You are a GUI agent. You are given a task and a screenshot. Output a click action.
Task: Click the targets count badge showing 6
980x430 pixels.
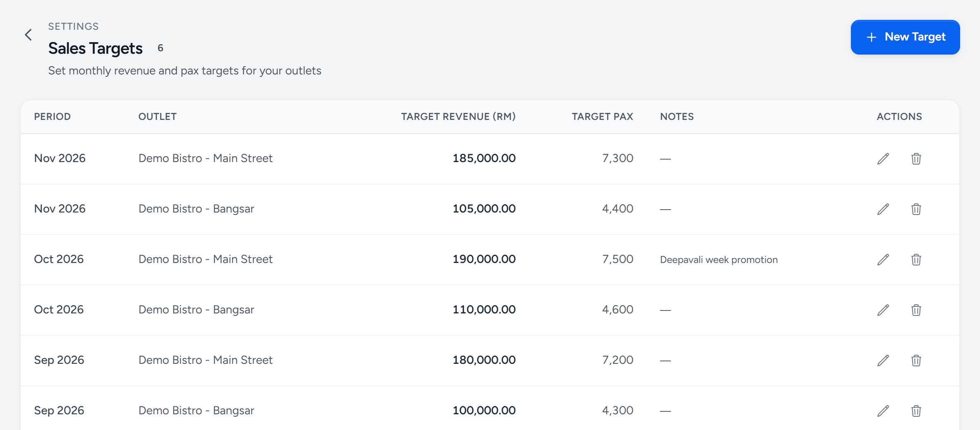click(161, 48)
